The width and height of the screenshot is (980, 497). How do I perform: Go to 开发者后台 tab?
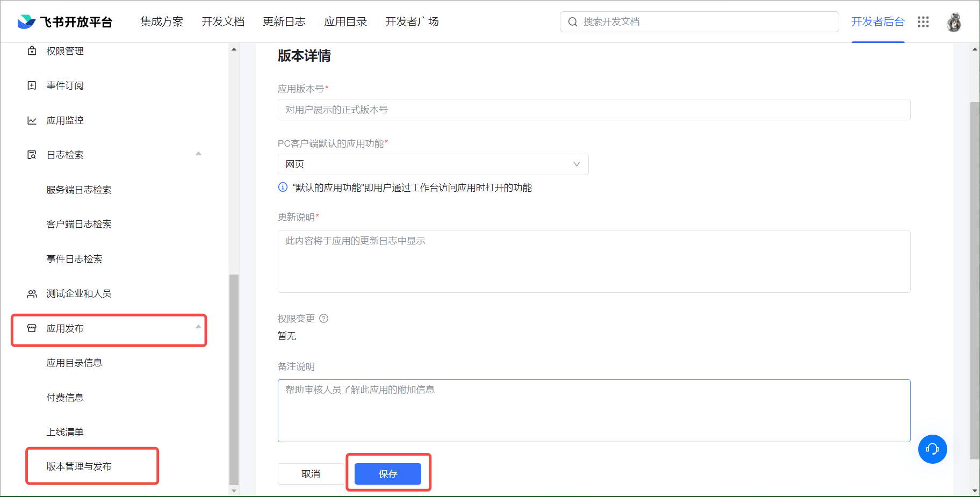click(x=877, y=21)
